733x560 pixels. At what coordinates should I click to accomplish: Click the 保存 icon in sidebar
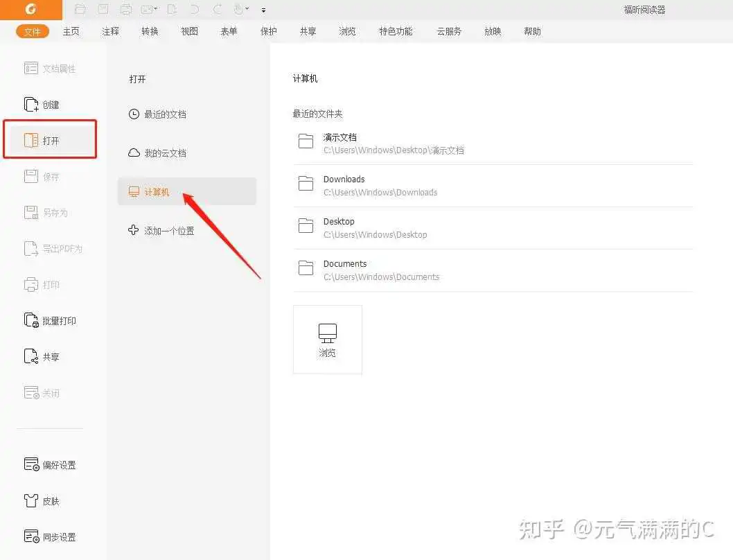31,176
